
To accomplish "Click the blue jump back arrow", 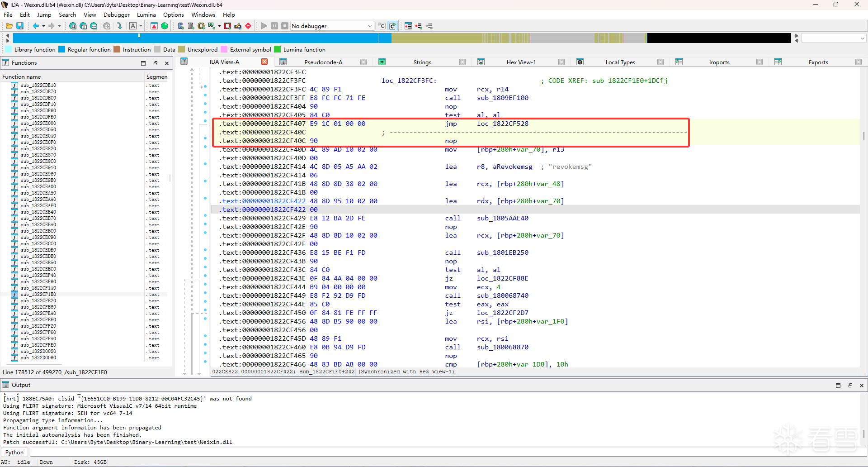I will [36, 26].
